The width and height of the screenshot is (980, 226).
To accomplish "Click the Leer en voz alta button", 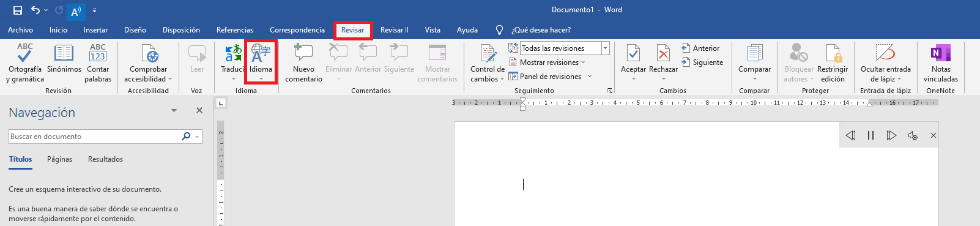I will [x=197, y=59].
